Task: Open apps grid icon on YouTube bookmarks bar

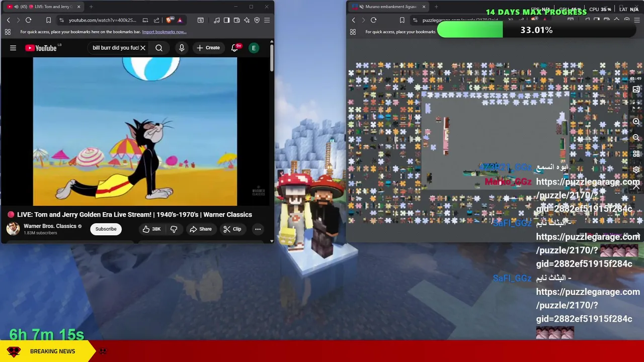Action: 8,32
